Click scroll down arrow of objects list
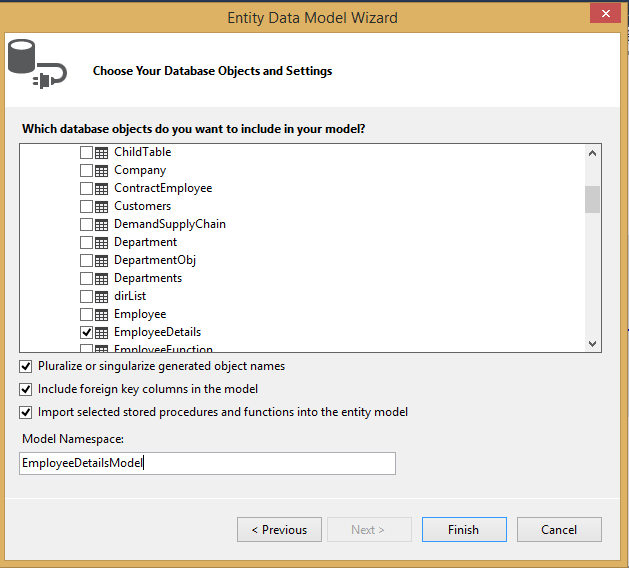 592,343
